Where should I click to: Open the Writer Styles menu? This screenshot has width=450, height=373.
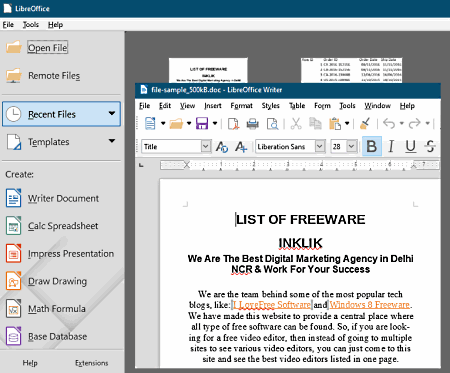click(270, 106)
